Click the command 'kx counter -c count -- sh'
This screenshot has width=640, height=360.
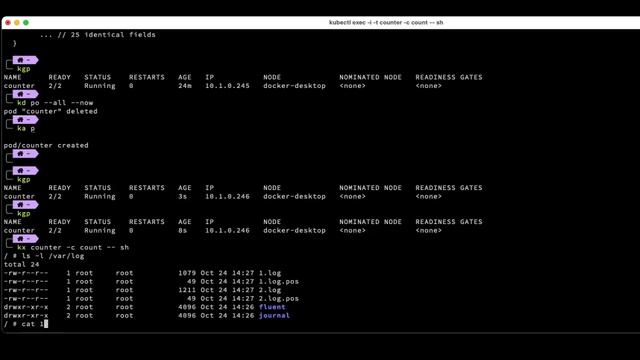(73, 247)
